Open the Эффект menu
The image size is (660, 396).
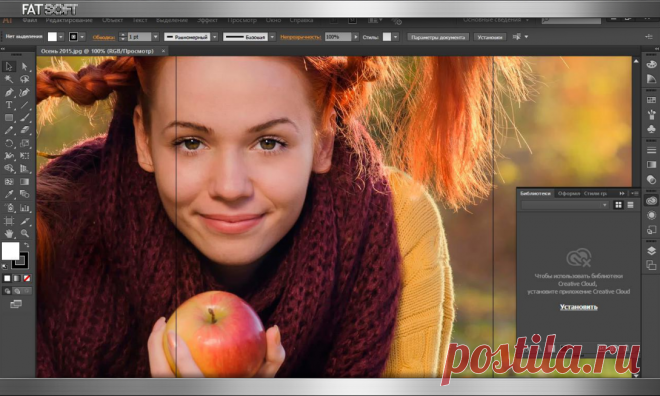[207, 20]
